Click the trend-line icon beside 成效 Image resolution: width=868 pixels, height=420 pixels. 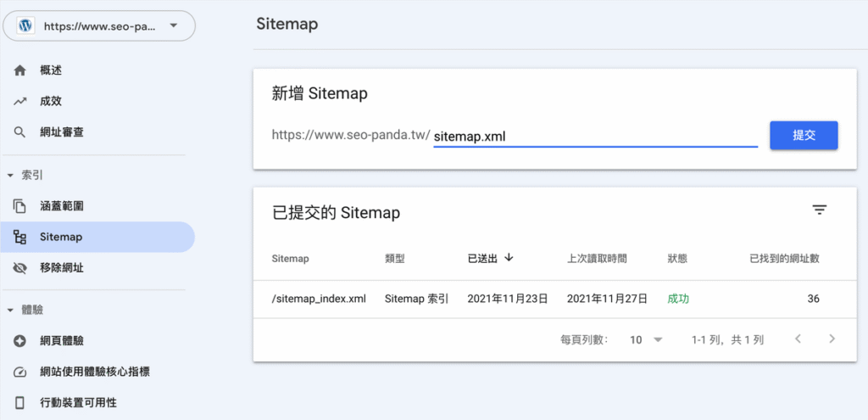click(20, 102)
